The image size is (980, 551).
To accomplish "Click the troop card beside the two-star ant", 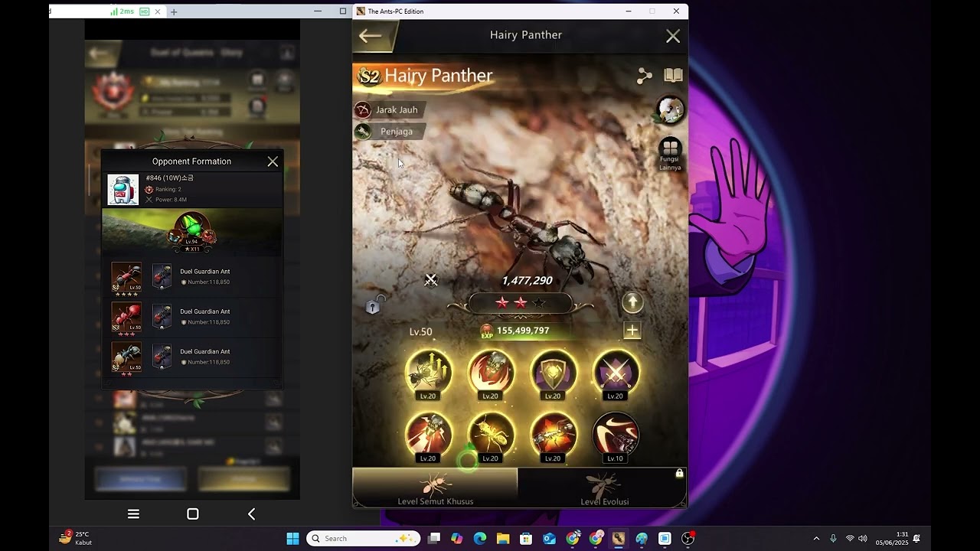I will (x=162, y=357).
